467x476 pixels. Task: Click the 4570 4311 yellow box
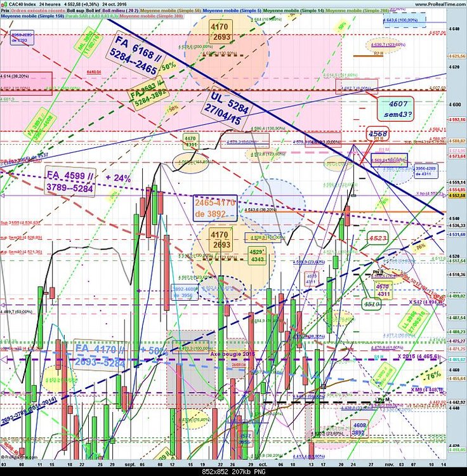point(383,291)
